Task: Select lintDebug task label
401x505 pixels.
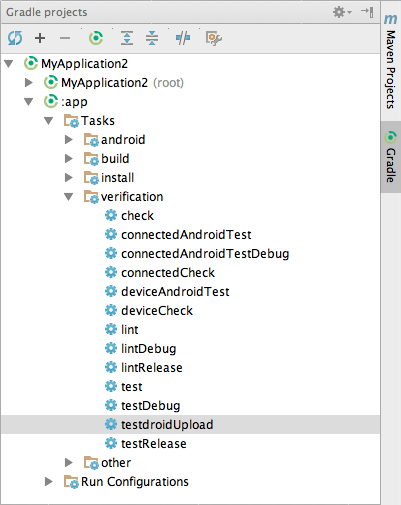Action: tap(149, 349)
